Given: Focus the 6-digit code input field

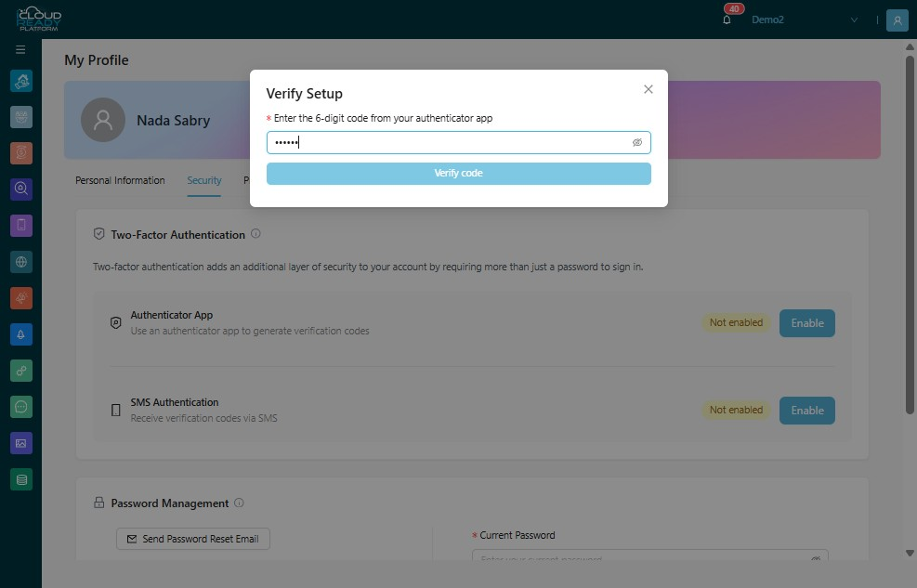Looking at the screenshot, I should tap(459, 143).
